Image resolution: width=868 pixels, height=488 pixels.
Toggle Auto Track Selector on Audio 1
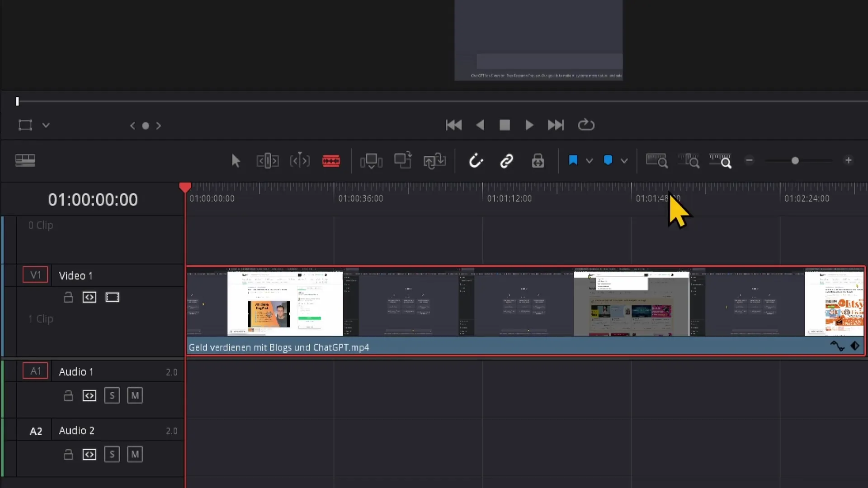click(x=90, y=396)
